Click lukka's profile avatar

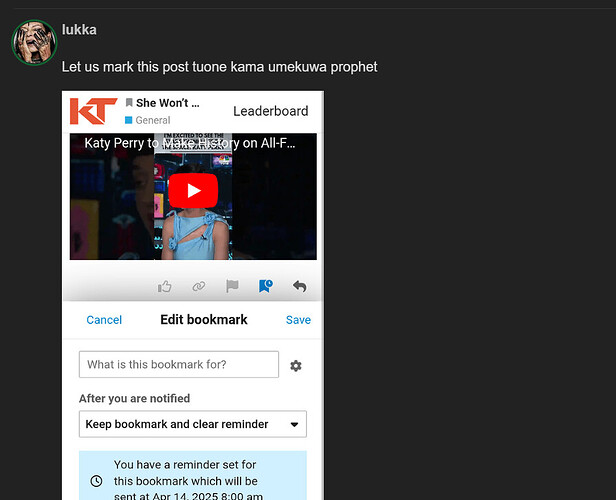click(35, 42)
